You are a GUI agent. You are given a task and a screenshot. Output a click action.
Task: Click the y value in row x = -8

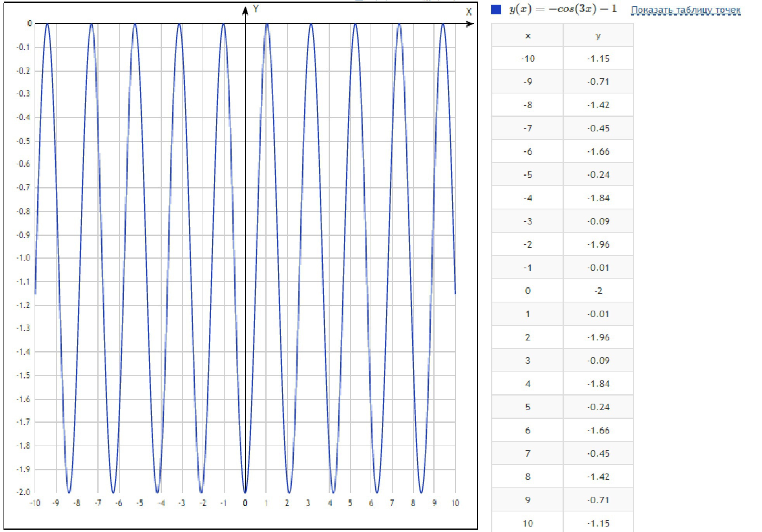(598, 105)
